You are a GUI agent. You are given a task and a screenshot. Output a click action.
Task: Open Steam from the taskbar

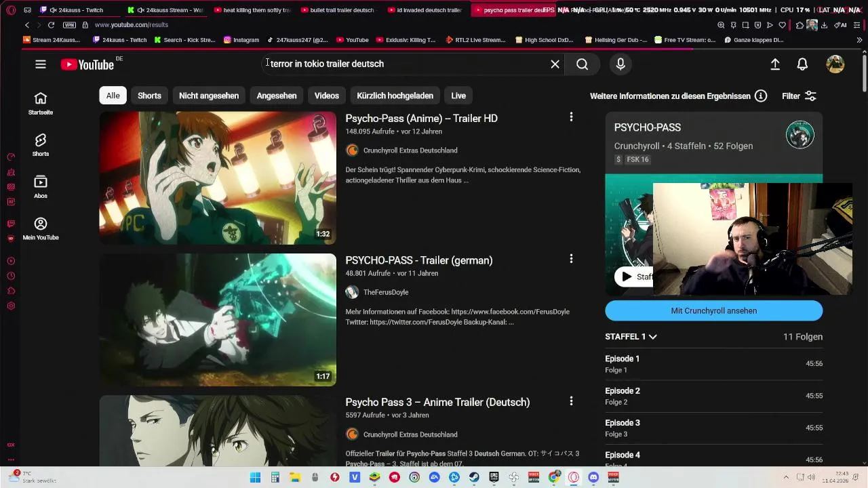click(474, 477)
